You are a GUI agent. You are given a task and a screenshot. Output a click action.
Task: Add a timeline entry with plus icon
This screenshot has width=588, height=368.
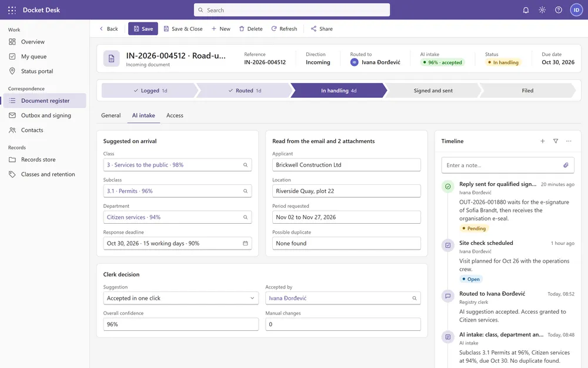[542, 141]
